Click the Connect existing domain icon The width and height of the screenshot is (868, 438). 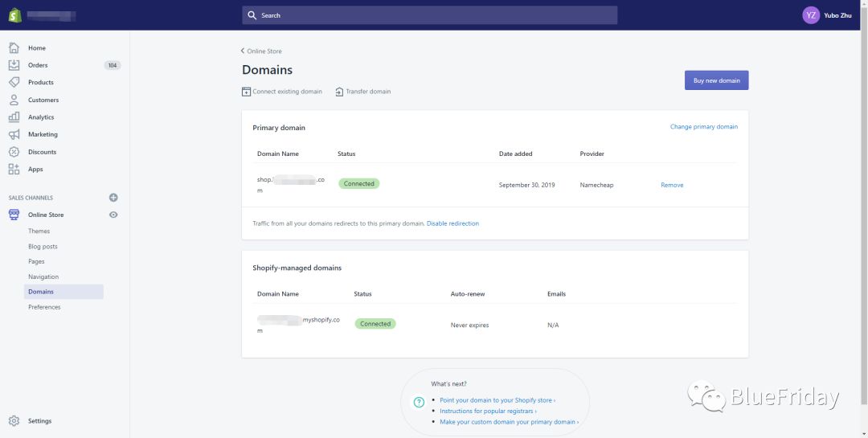click(x=247, y=92)
